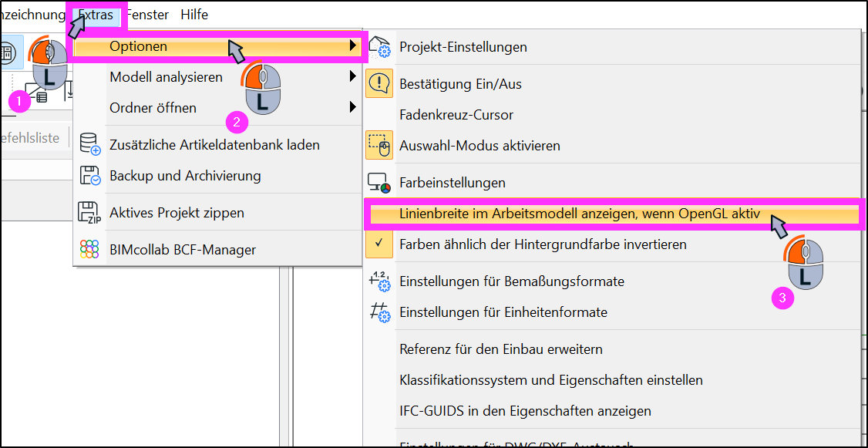Open the Projekt-Einstellungen icon

tap(379, 47)
